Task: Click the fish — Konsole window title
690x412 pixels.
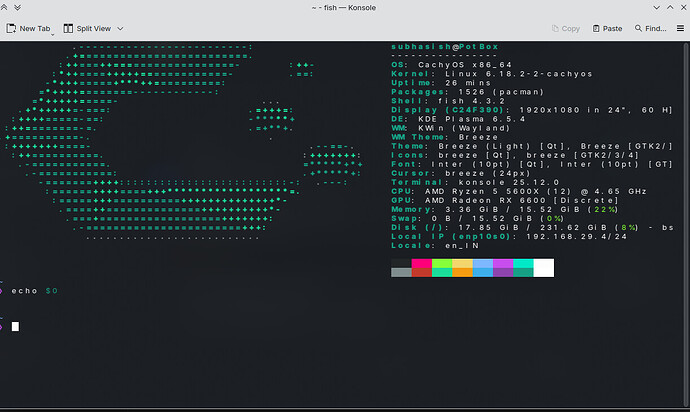Action: (344, 7)
